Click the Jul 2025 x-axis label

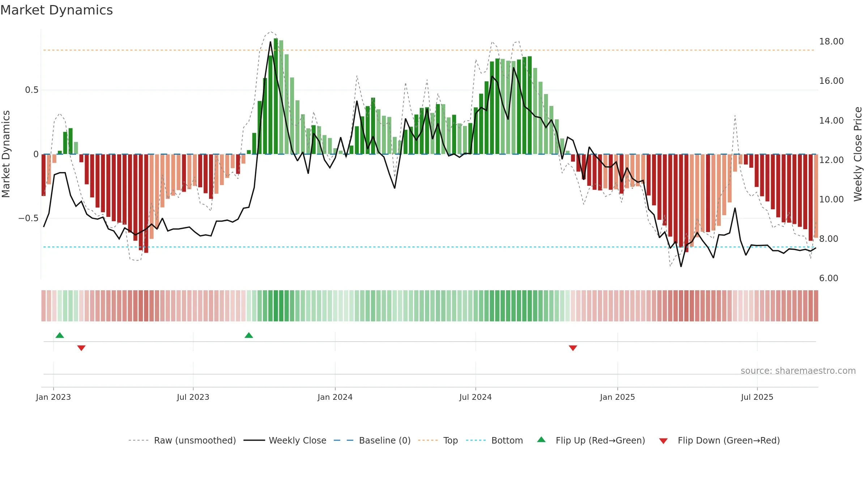click(757, 397)
